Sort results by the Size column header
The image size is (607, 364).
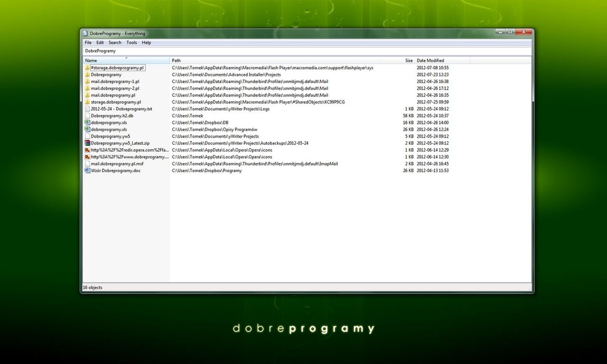(397, 60)
